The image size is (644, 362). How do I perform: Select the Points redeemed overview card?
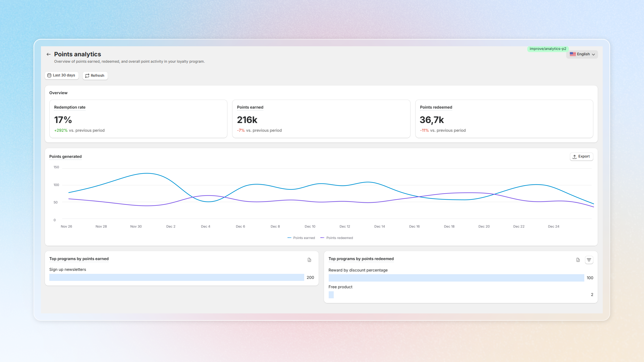pyautogui.click(x=504, y=119)
